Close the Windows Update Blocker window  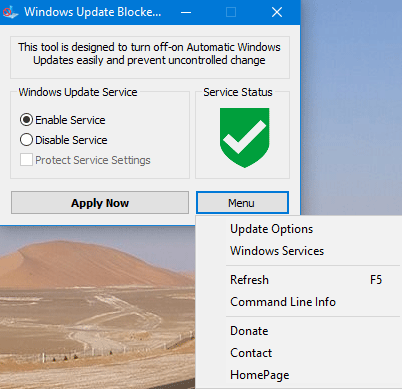pos(277,12)
